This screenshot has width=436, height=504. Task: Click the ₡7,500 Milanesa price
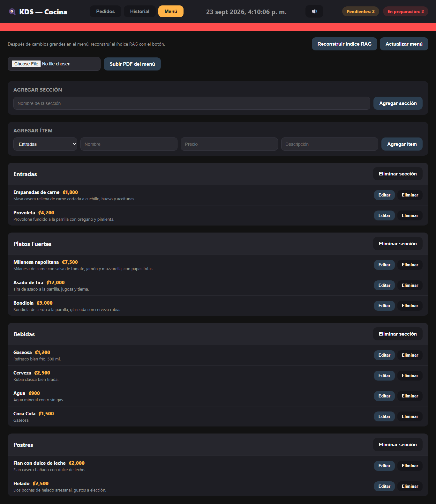click(70, 262)
